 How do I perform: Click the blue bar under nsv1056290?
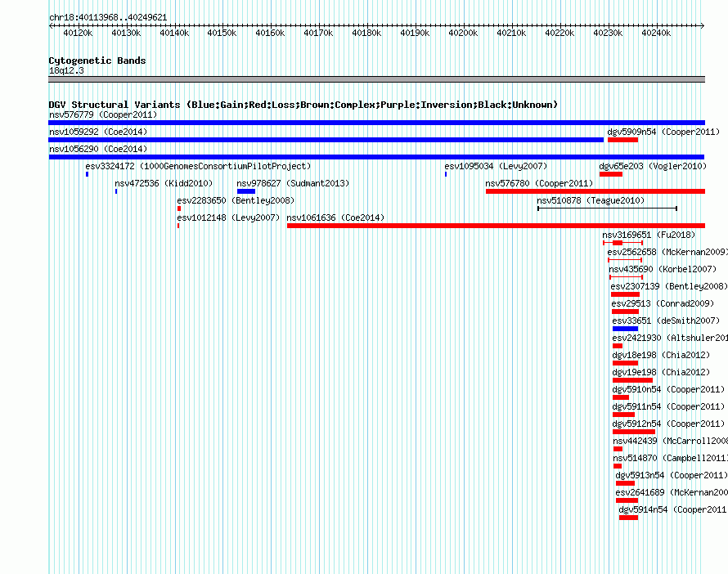(376, 157)
